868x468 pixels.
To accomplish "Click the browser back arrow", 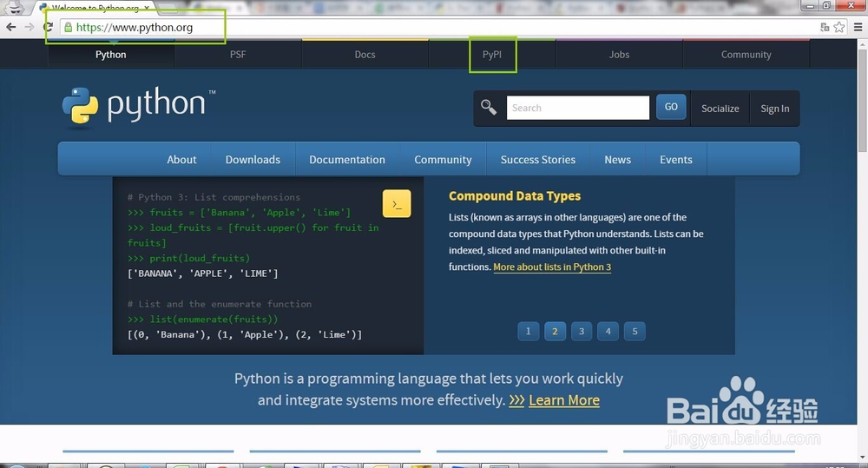I will point(10,27).
